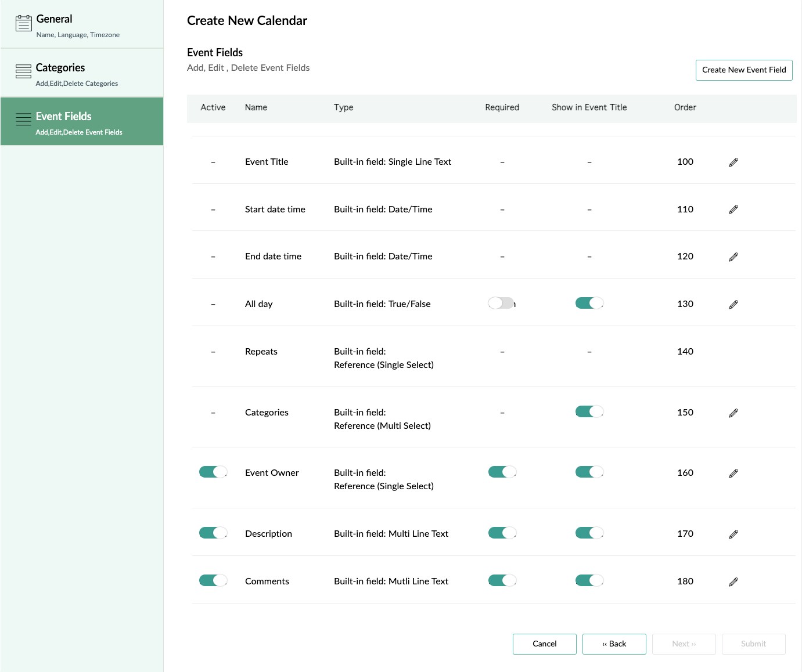This screenshot has width=802, height=672.
Task: Toggle Show in Event Title for Comments
Action: (x=589, y=580)
